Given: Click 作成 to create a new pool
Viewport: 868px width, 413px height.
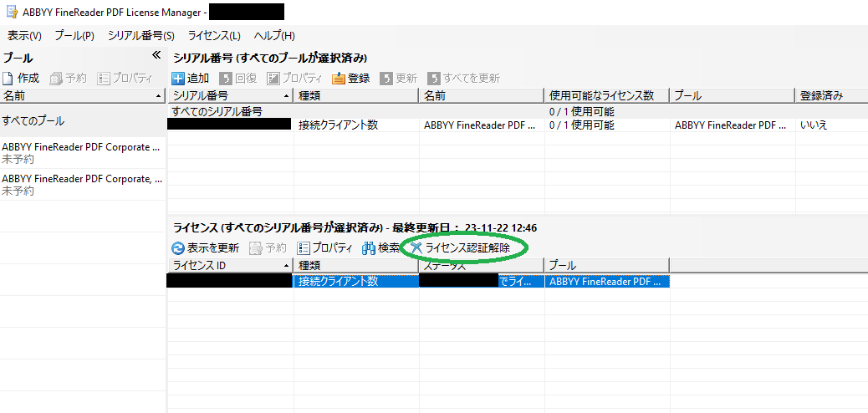Looking at the screenshot, I should click(21, 78).
